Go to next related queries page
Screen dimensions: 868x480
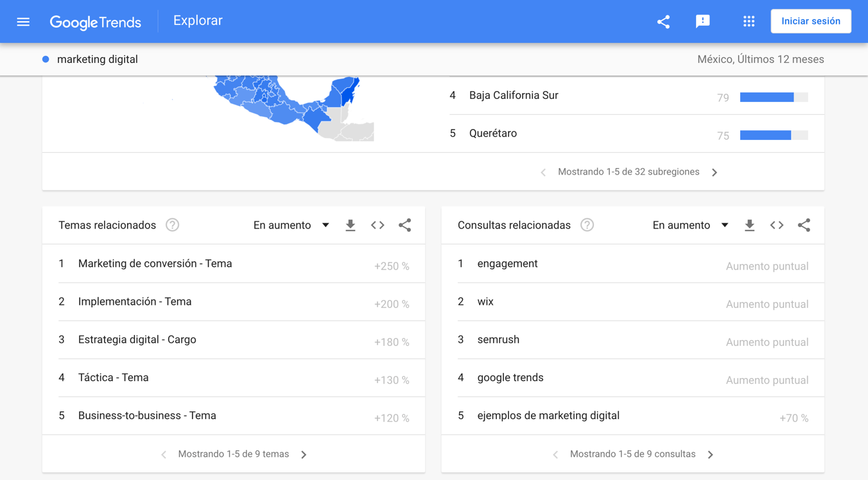(x=710, y=454)
